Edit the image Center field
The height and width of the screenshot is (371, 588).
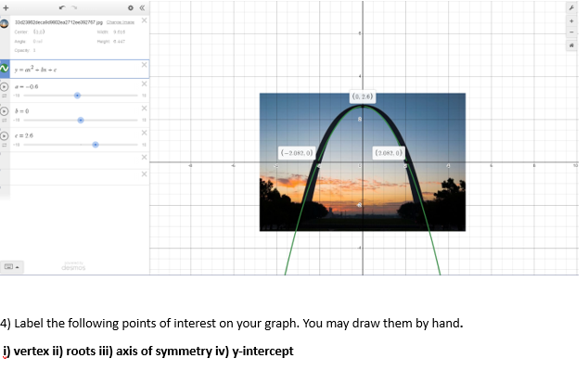[x=39, y=32]
